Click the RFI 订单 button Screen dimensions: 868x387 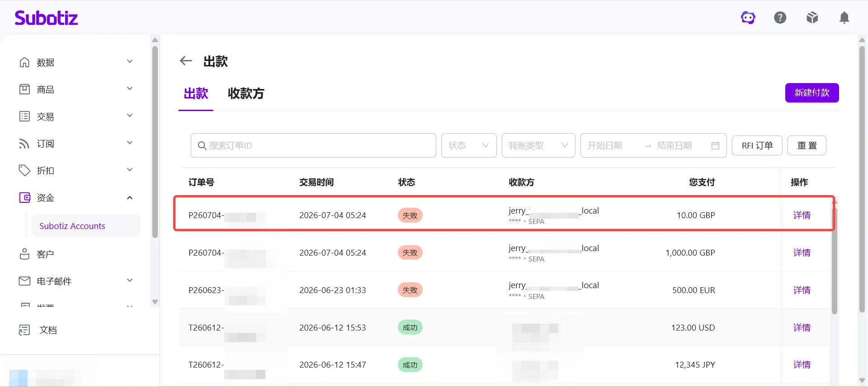757,145
